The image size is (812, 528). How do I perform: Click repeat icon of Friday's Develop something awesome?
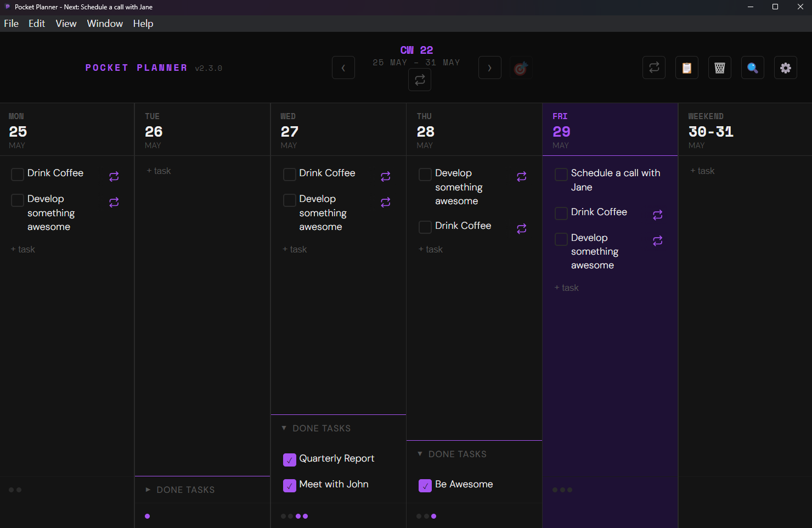pos(658,241)
